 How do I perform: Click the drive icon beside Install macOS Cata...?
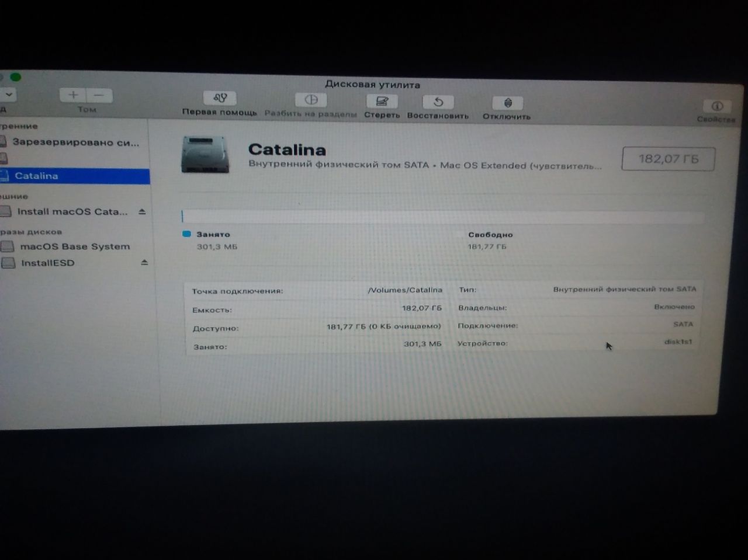[6, 211]
